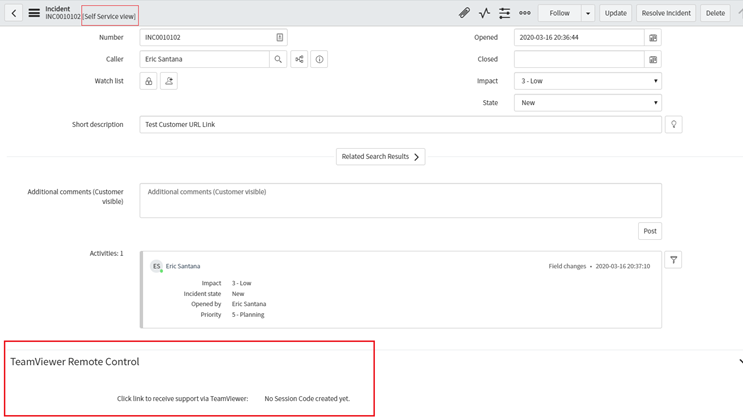Image resolution: width=743 pixels, height=418 pixels.
Task: Click the Additional comments text area
Action: tap(400, 200)
